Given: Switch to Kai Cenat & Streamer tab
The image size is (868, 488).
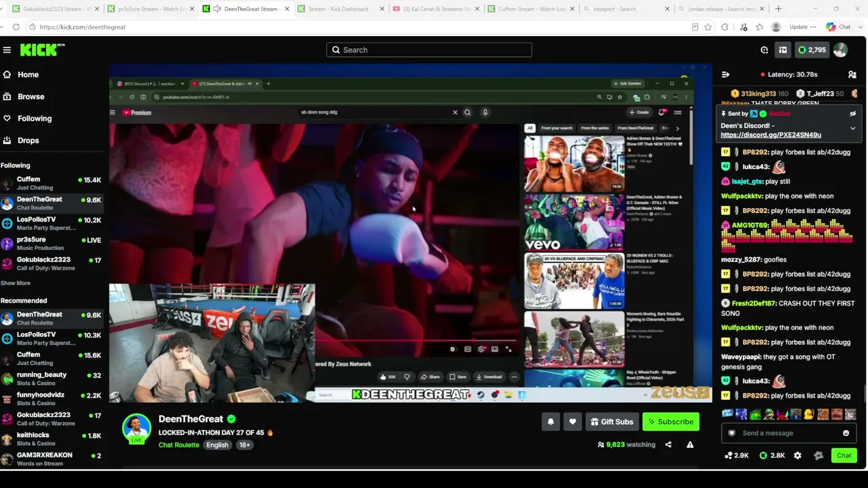Looking at the screenshot, I should [437, 9].
